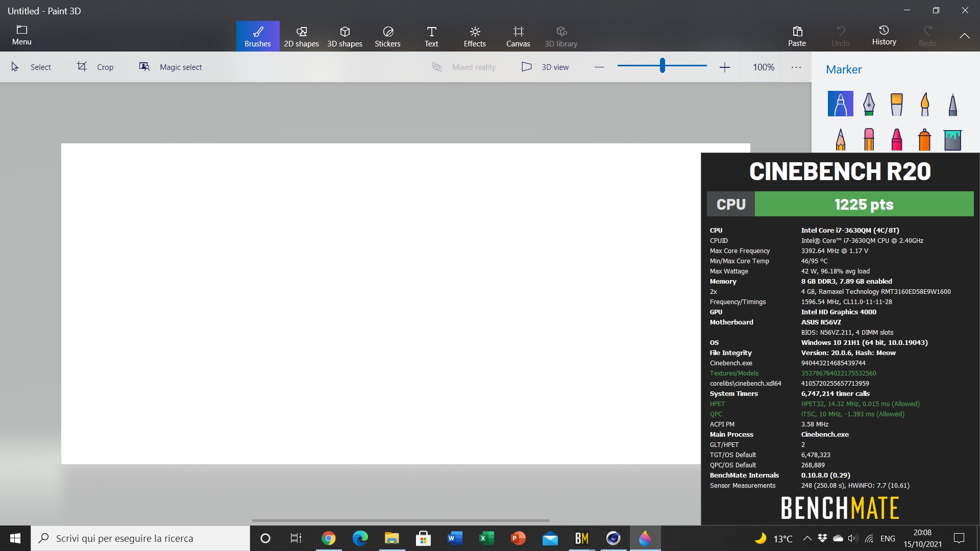Select the Pixel pen brush
This screenshot has width=980, height=551.
point(952,104)
